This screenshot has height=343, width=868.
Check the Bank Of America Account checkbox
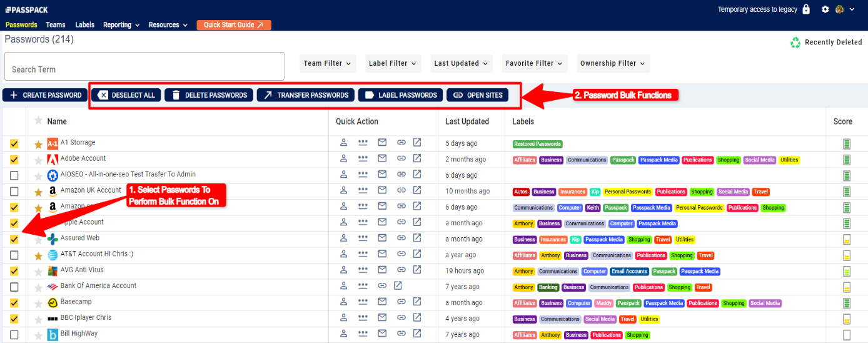pos(14,287)
